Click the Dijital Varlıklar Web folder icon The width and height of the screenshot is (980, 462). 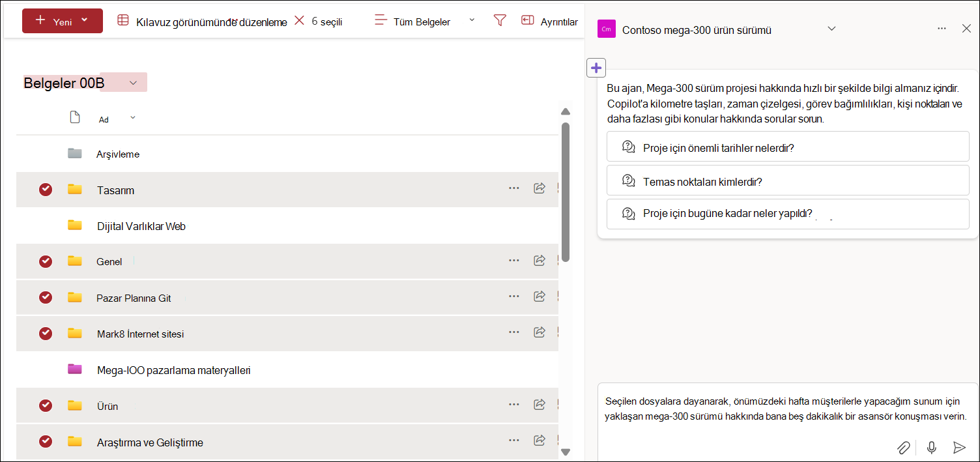[75, 225]
